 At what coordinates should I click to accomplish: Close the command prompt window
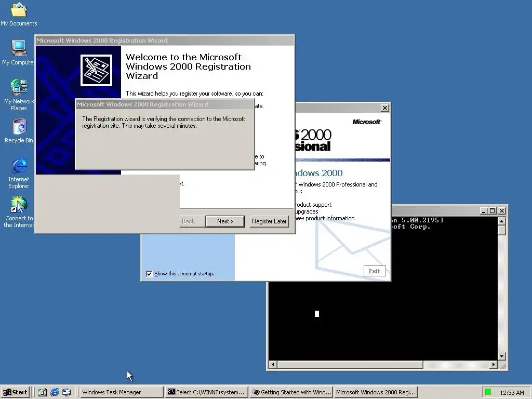(502, 211)
